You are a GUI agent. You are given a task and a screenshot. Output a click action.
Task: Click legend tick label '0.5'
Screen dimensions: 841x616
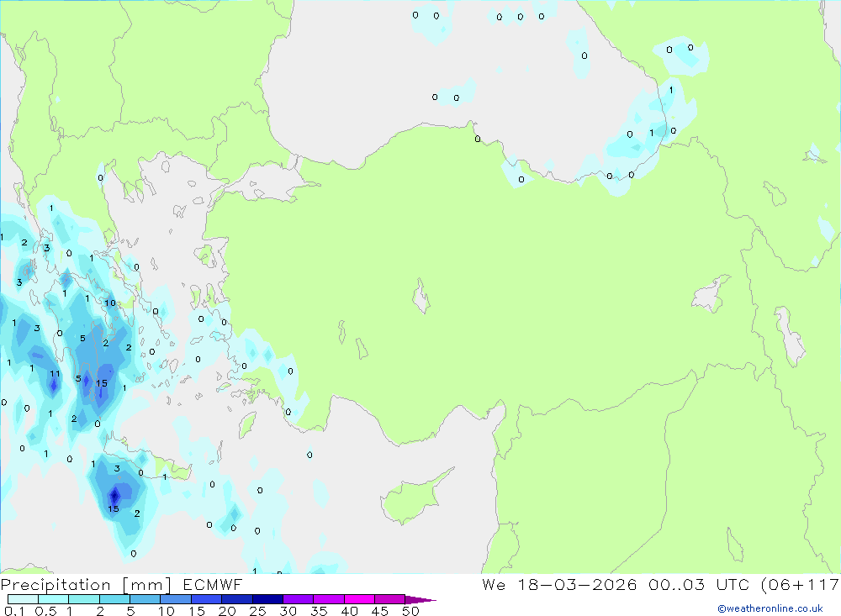[45, 611]
